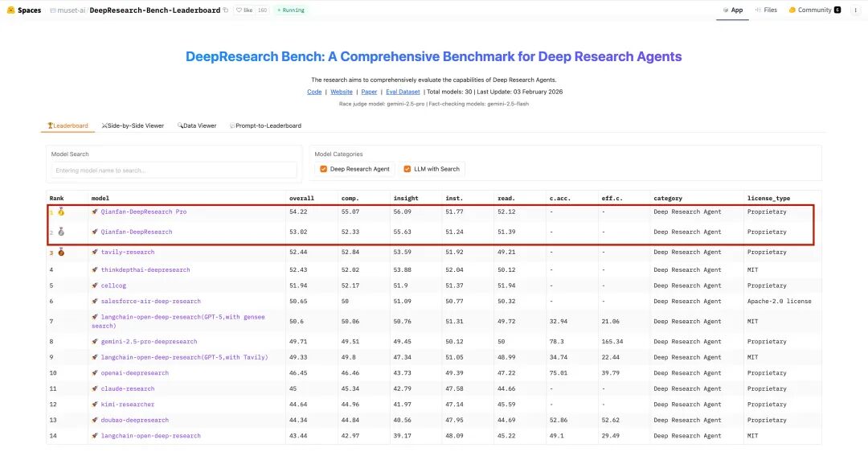
Task: Focus the Model Search input field
Action: (174, 171)
